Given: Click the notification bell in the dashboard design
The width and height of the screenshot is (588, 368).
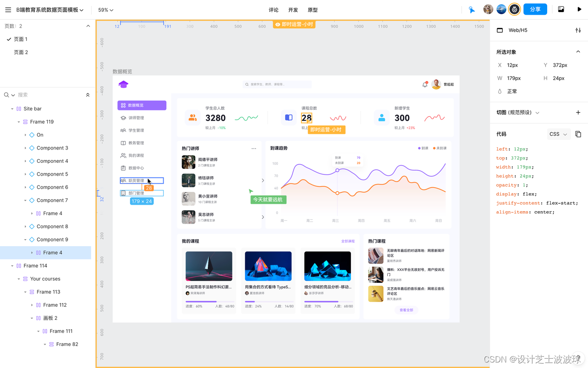Looking at the screenshot, I should tap(425, 85).
